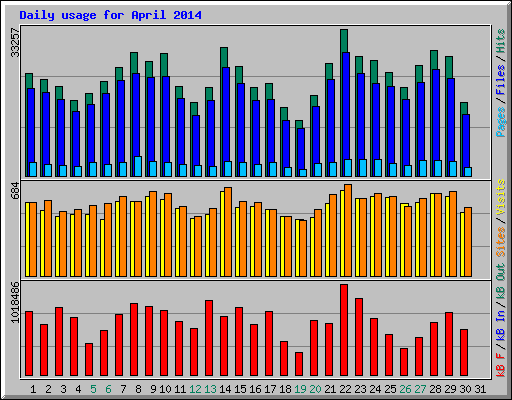Select the shortest red kB F bar on day 19
This screenshot has width=512, height=400.
(299, 364)
